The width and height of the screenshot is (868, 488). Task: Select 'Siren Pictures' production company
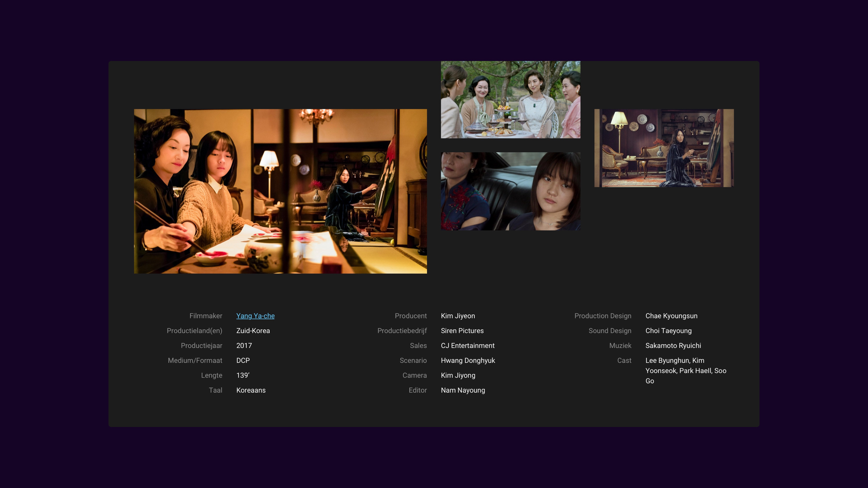click(x=462, y=331)
